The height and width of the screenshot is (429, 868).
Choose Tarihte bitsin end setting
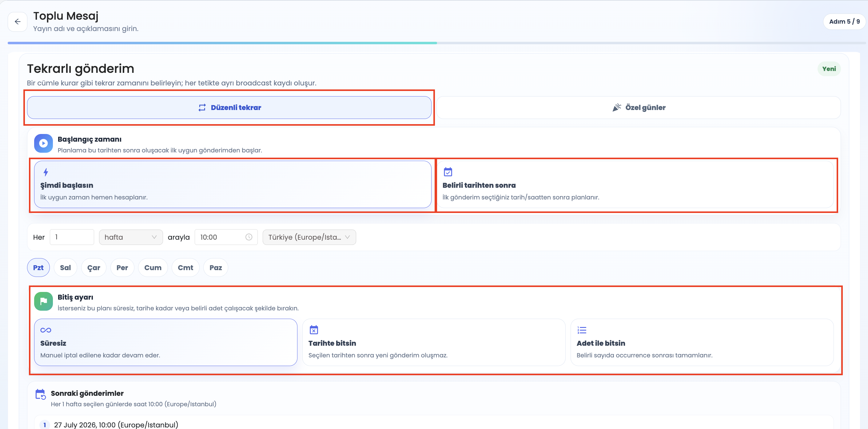click(434, 342)
